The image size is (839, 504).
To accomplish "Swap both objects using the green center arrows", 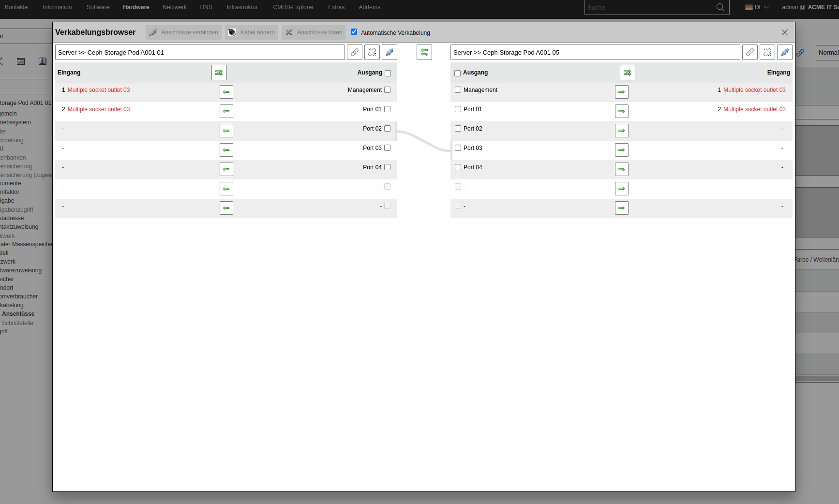I will (x=424, y=52).
